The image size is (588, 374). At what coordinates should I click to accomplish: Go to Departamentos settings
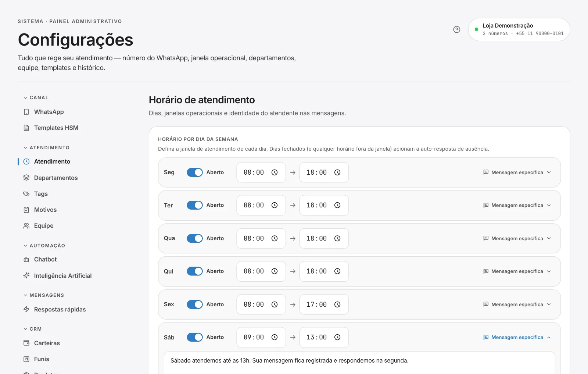[x=56, y=178]
